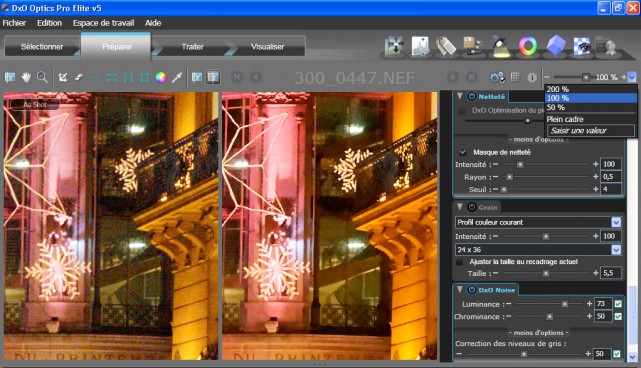Choose 50 % zoom option

[591, 107]
